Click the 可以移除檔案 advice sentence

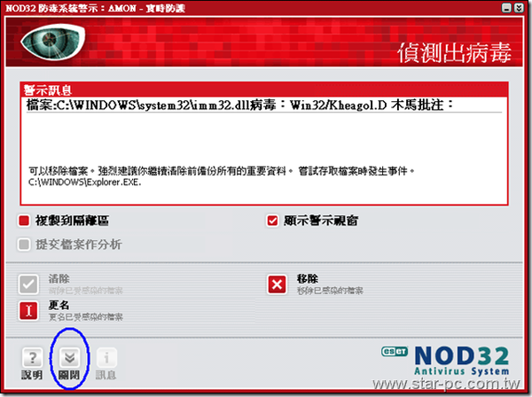pos(222,171)
